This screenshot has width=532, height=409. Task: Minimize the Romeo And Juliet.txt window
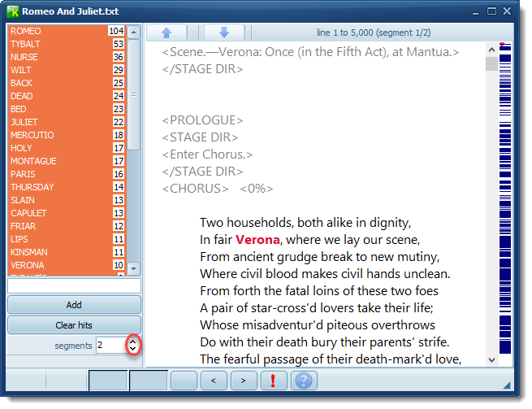(476, 12)
